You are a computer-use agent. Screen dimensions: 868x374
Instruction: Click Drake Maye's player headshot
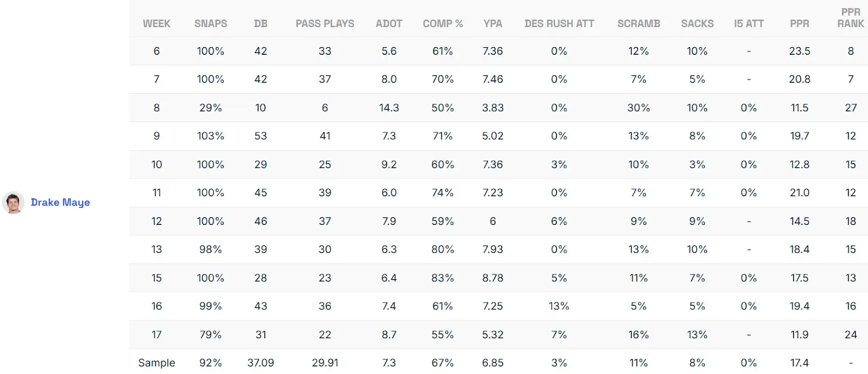pos(13,202)
